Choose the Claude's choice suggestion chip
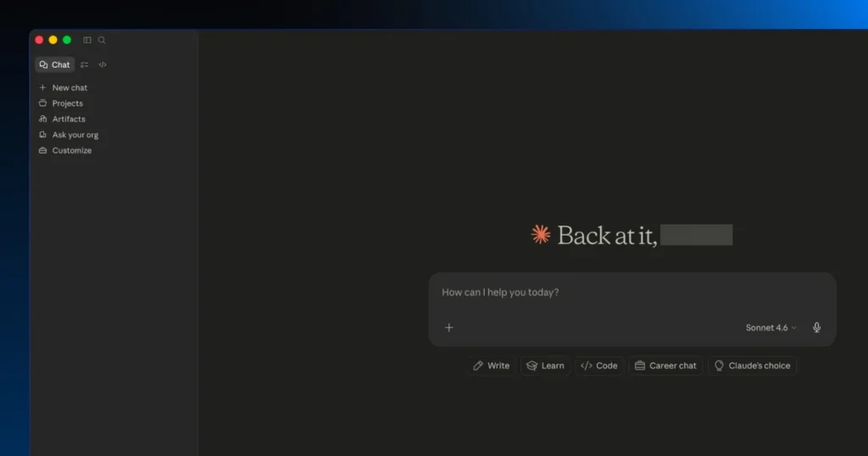This screenshot has width=868, height=456. tap(753, 366)
